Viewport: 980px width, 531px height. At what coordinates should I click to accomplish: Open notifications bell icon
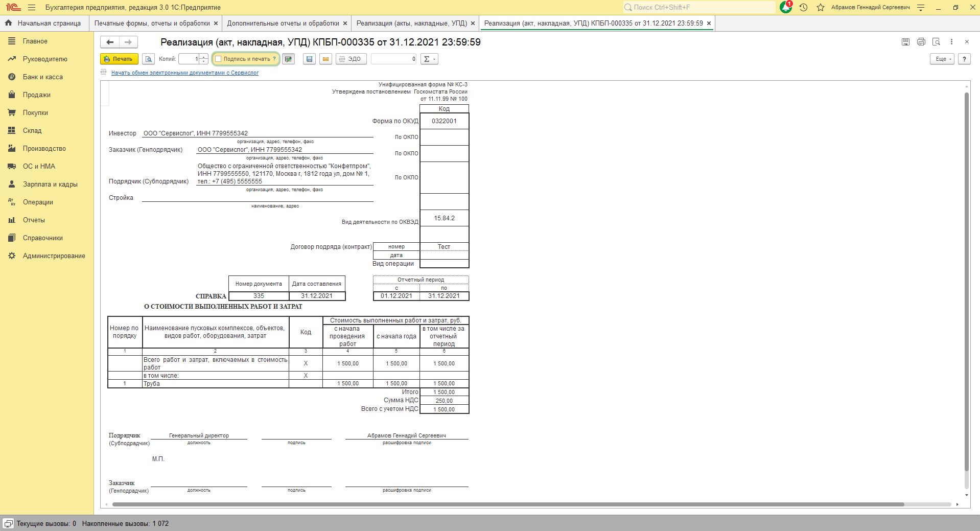point(786,7)
